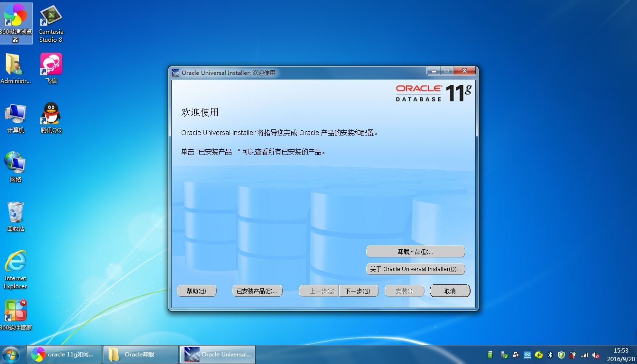Click the green USB device tray icon

(x=490, y=355)
